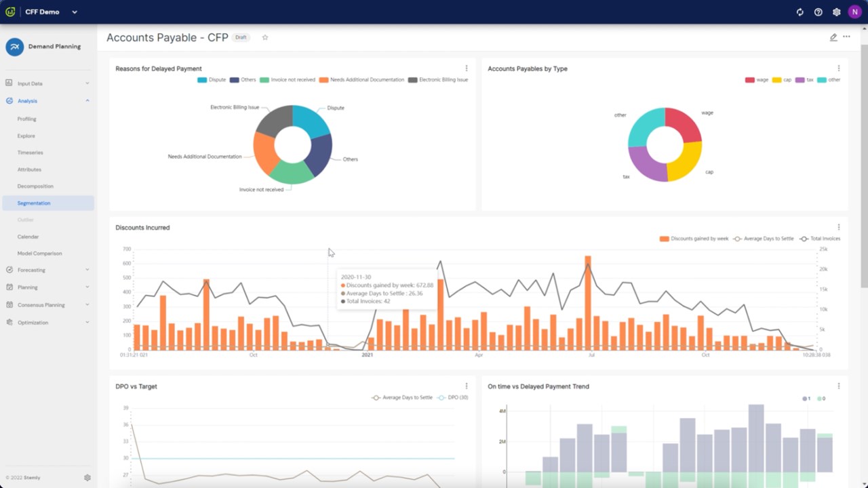Click the edit pencil icon for dashboard
The width and height of the screenshot is (868, 488).
(x=833, y=37)
